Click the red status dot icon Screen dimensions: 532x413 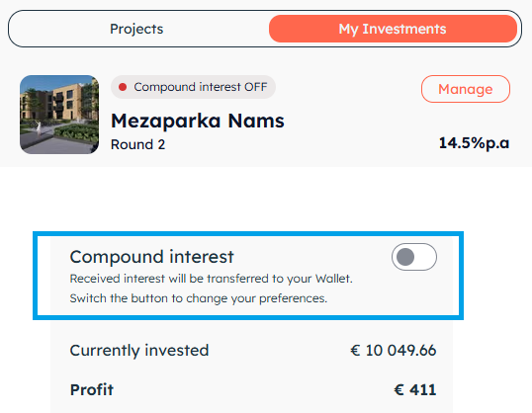(123, 87)
